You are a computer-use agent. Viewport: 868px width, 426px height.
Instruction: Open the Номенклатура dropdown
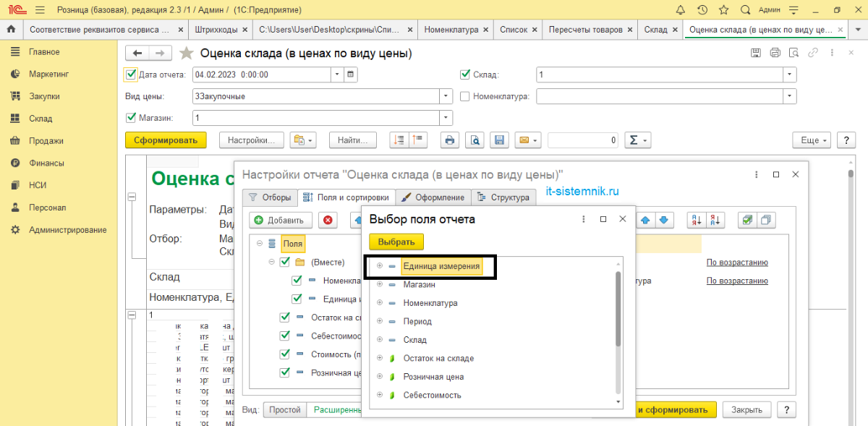[790, 96]
